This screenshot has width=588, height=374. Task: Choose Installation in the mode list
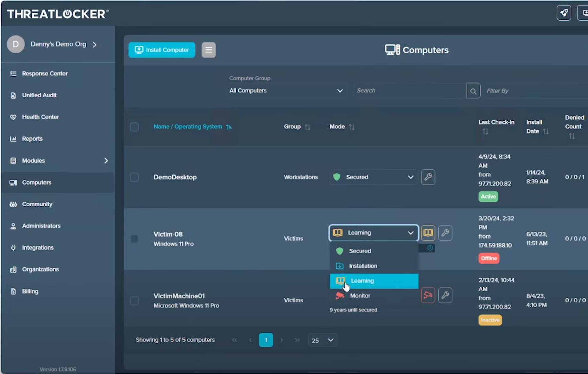[374, 266]
